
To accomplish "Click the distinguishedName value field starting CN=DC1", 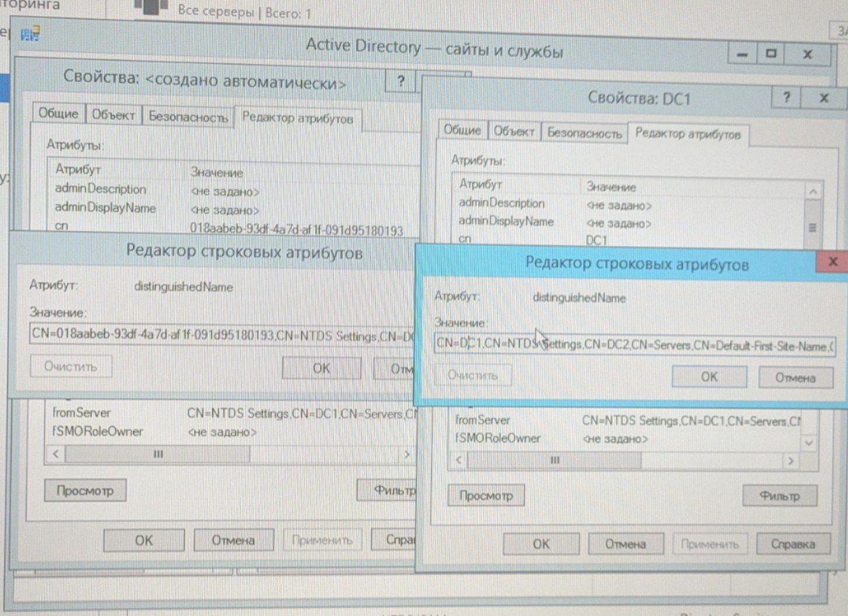I will click(635, 345).
